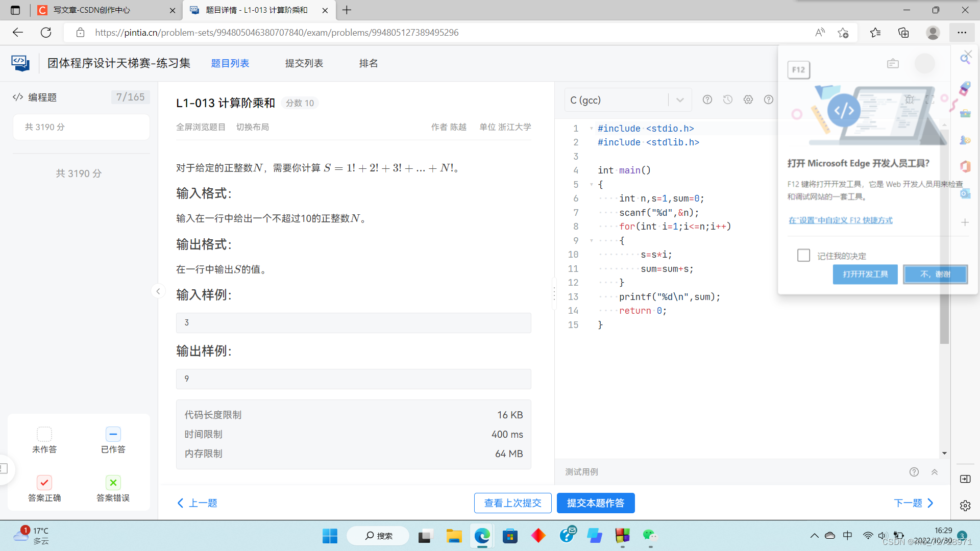Viewport: 980px width, 551px height.
Task: Select the 未作答 status filter
Action: tap(44, 439)
